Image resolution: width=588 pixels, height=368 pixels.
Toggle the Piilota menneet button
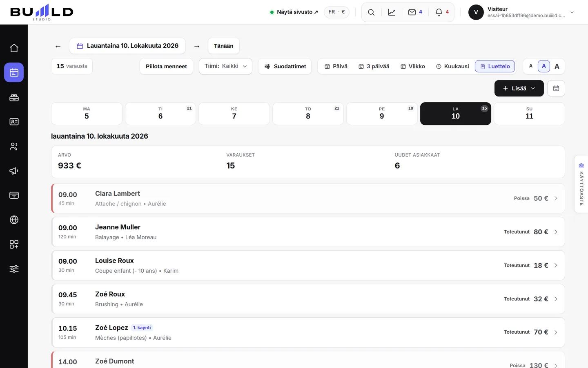click(x=166, y=66)
